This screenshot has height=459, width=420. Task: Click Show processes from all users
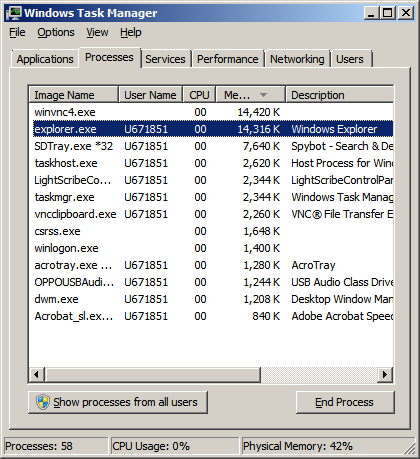tap(118, 402)
